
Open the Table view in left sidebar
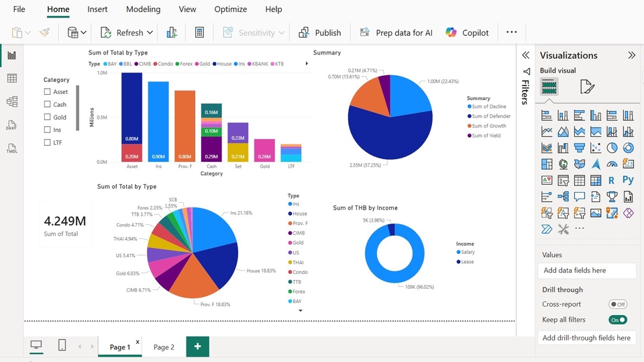pyautogui.click(x=12, y=78)
